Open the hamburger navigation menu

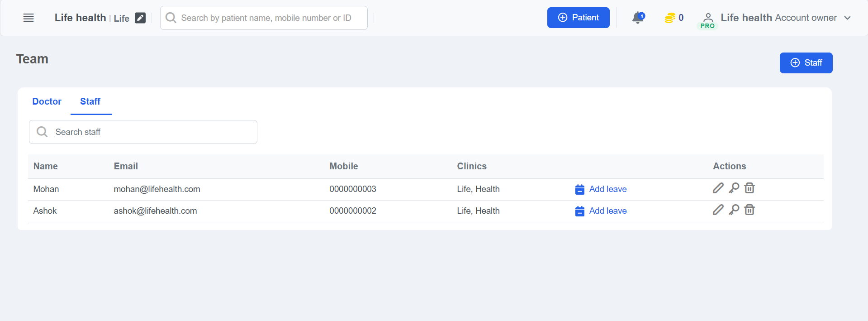point(28,18)
